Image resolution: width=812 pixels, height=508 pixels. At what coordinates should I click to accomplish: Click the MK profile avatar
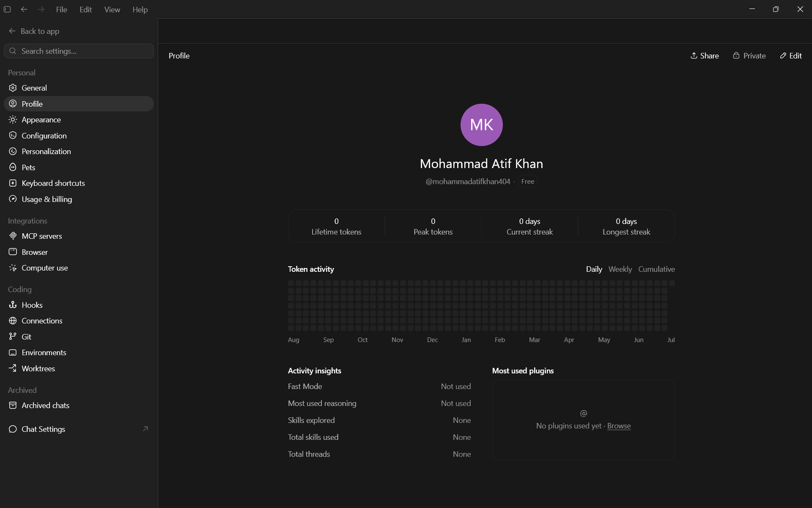point(481,125)
